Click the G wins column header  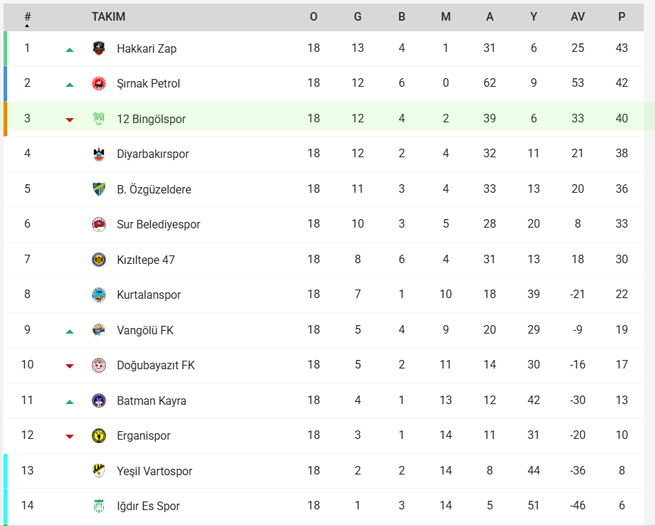pos(358,17)
